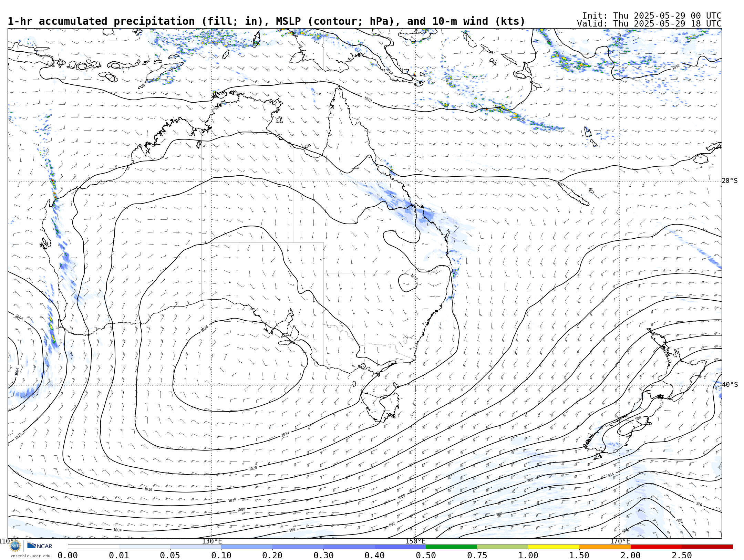
Task: Click the 0.05 colorbar tick label
Action: coord(170,556)
